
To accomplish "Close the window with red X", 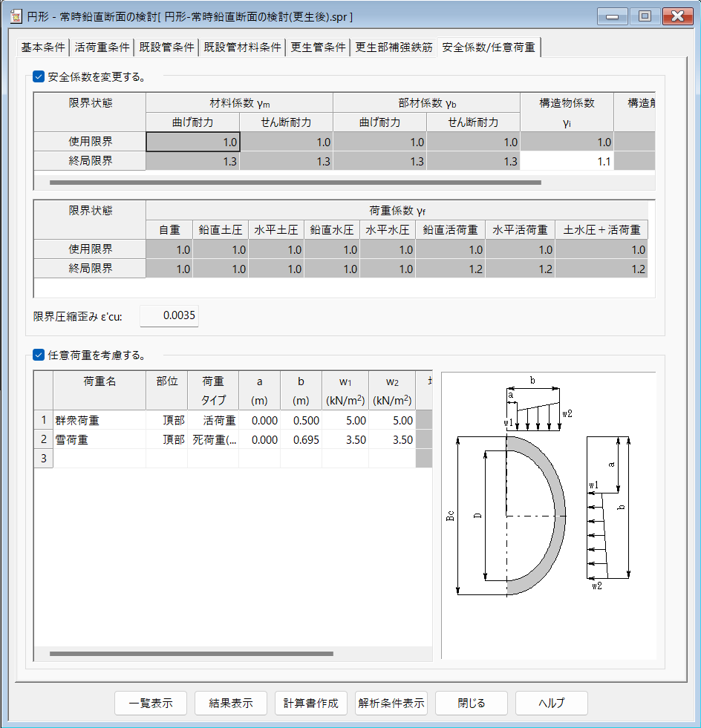I will [678, 17].
